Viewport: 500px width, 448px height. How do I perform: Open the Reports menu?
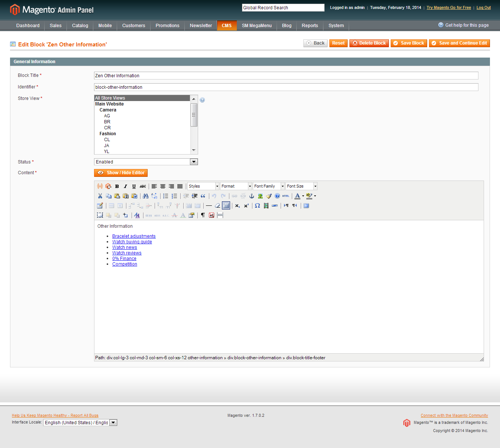[x=310, y=26]
